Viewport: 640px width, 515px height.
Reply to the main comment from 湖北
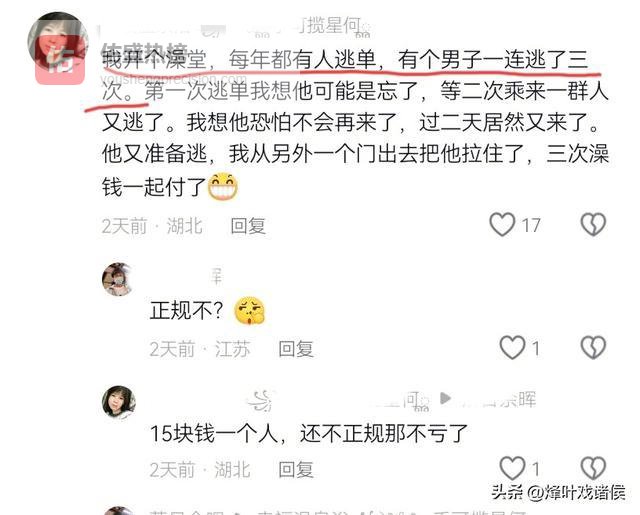coord(248,226)
